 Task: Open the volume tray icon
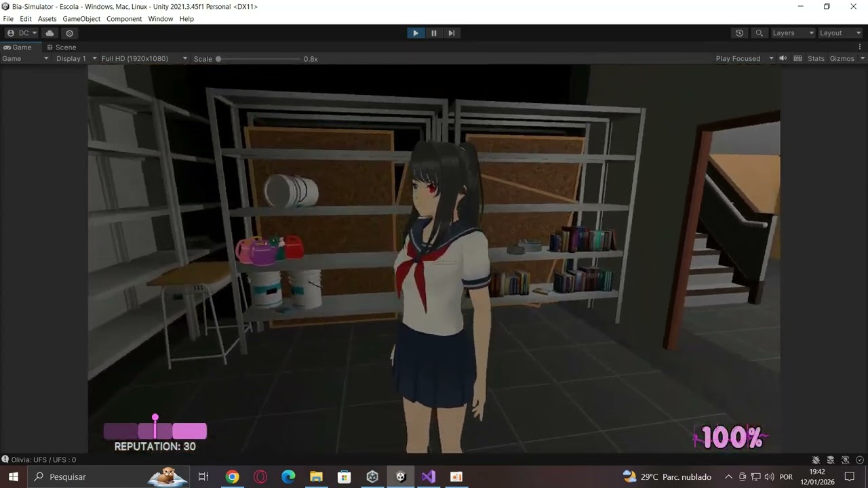coord(769,476)
